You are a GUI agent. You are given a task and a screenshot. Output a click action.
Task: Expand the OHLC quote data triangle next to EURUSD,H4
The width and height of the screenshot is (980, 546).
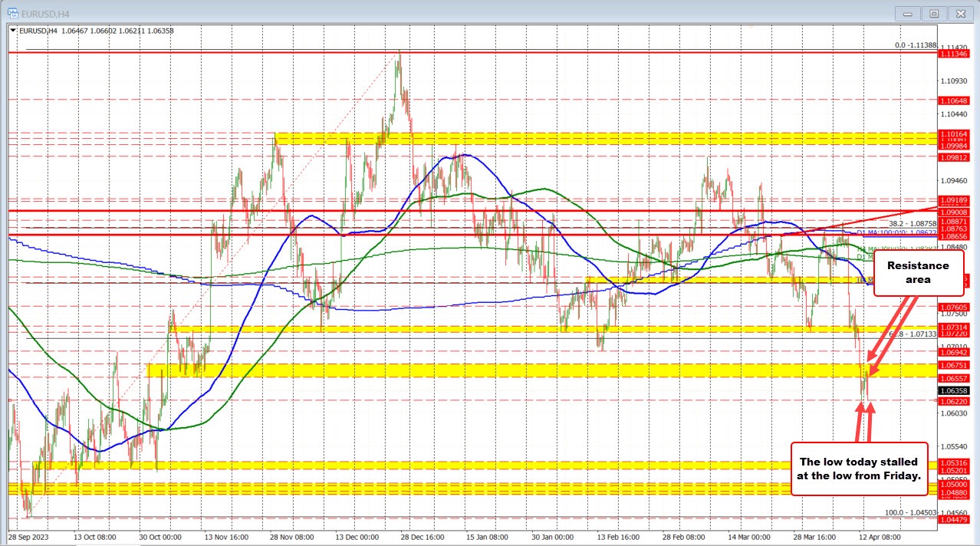point(11,31)
